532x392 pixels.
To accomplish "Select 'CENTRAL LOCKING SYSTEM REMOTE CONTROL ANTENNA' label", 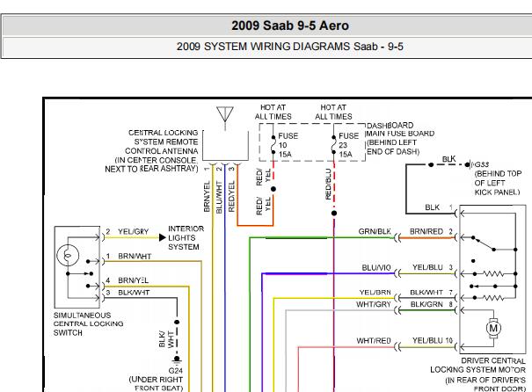I will pos(163,142).
